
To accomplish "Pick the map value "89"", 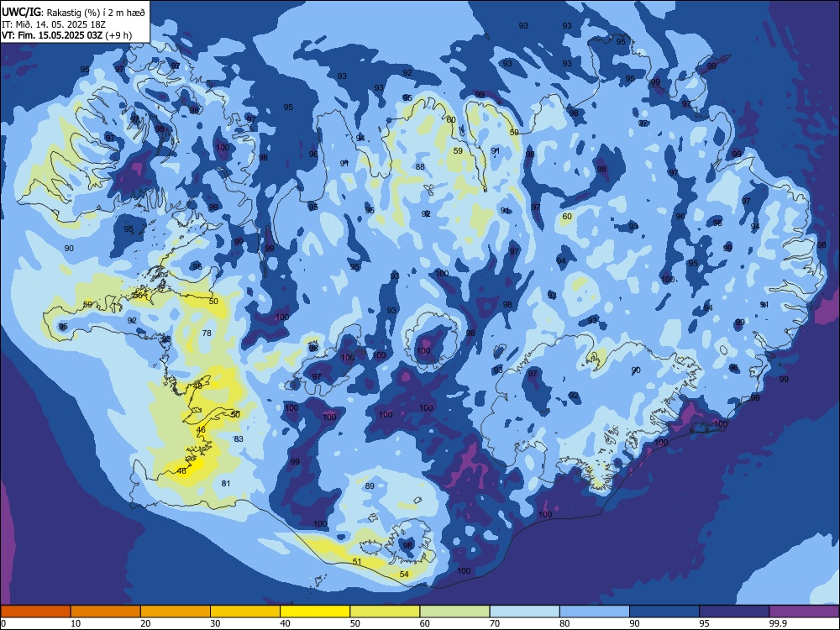I will (370, 486).
